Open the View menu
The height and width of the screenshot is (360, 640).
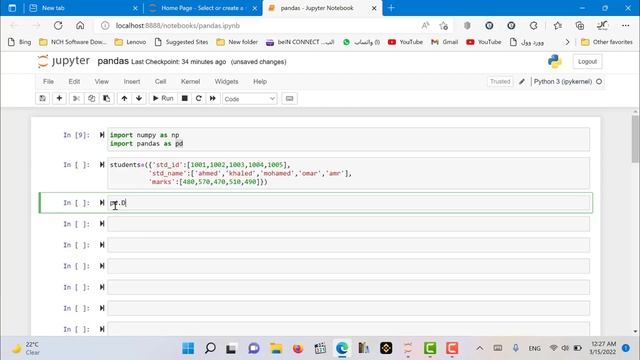click(x=102, y=81)
